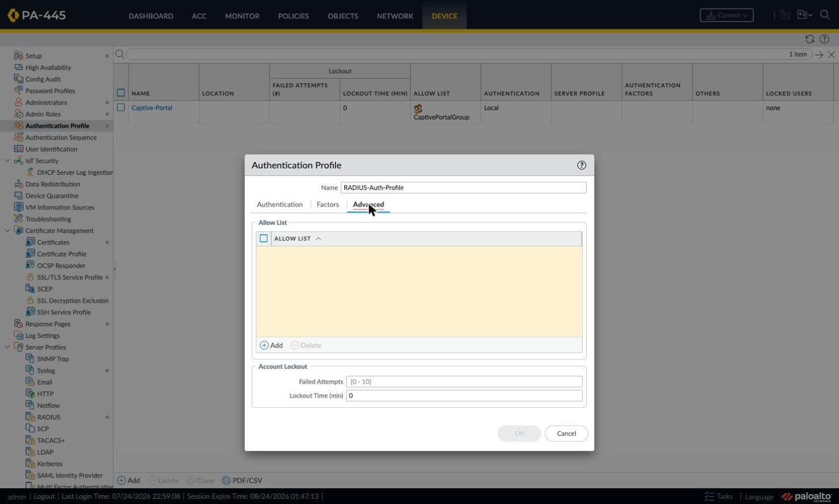Click the RADIUS server profile icon
The width and height of the screenshot is (839, 504).
point(30,417)
